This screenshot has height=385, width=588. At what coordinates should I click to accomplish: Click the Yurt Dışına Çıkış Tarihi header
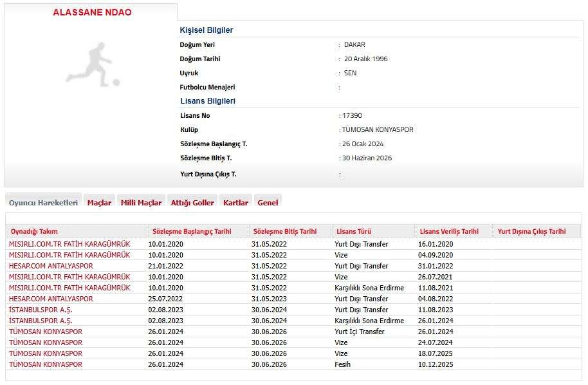[x=531, y=232]
